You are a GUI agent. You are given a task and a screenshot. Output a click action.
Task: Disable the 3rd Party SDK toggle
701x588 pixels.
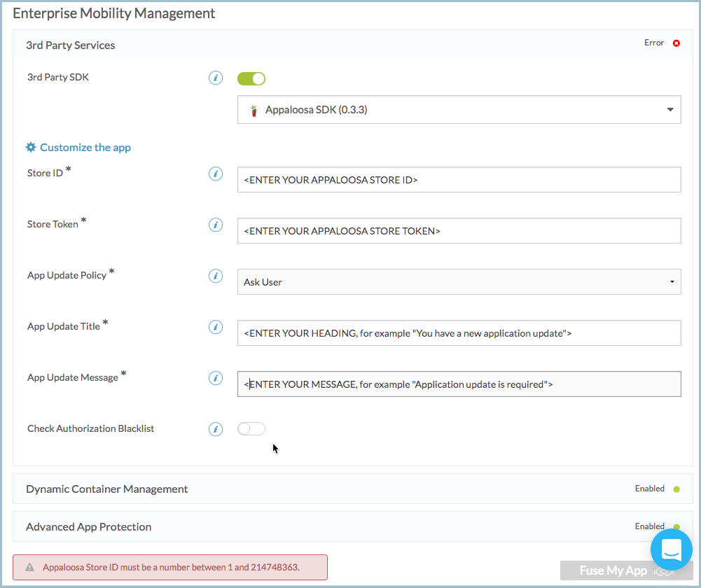[x=251, y=78]
